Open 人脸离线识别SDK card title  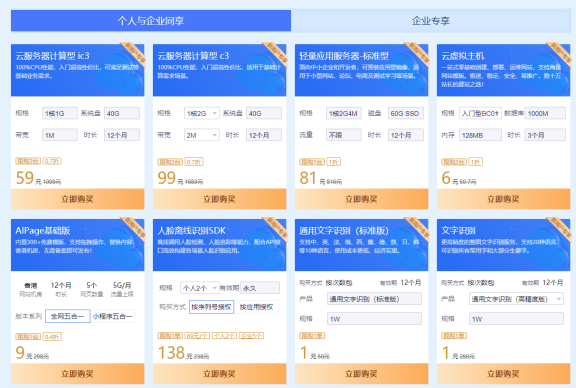[x=191, y=231]
